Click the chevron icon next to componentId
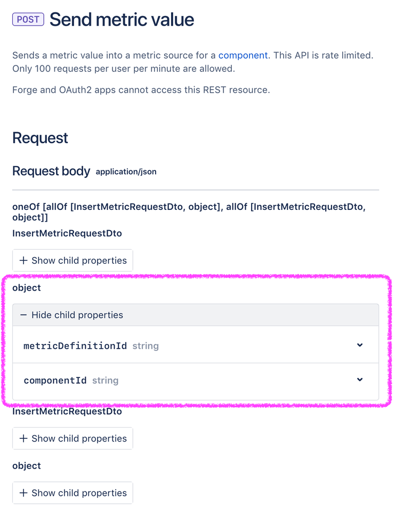The width and height of the screenshot is (396, 532). (x=360, y=380)
